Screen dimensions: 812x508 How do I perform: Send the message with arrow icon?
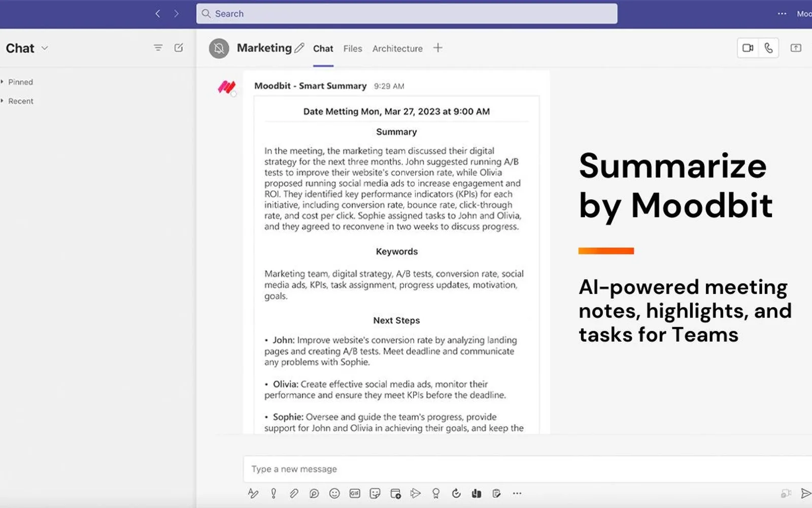tap(805, 493)
